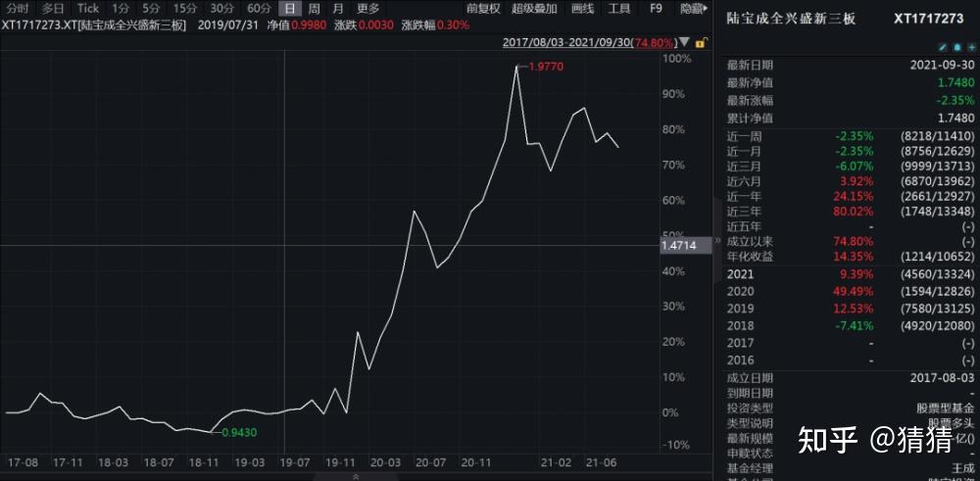Click the 最新净值 value 1.7480
Viewport: 980px width, 481px height.
pyautogui.click(x=955, y=82)
